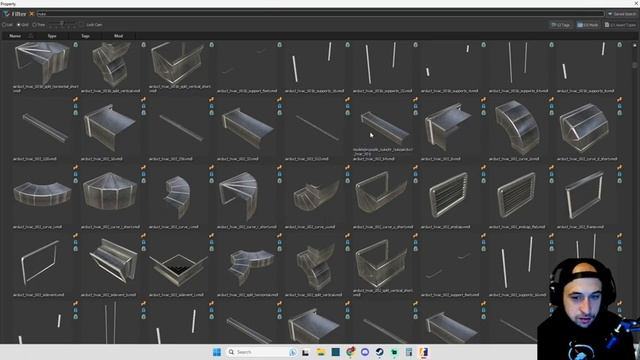
Task: Select the airduct_hvac_002_128 straight duct thumbnail
Action: click(44, 127)
